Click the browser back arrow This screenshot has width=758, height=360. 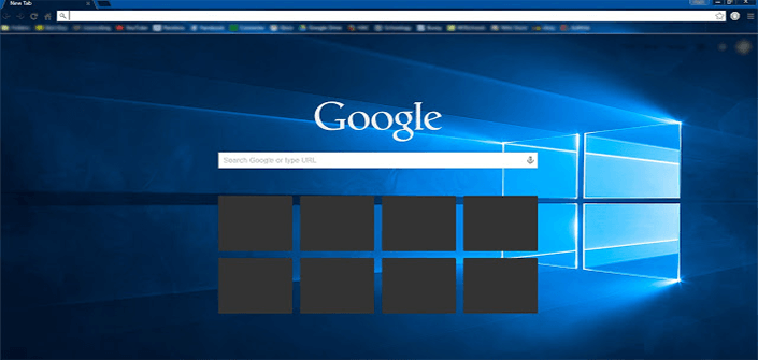pyautogui.click(x=7, y=16)
